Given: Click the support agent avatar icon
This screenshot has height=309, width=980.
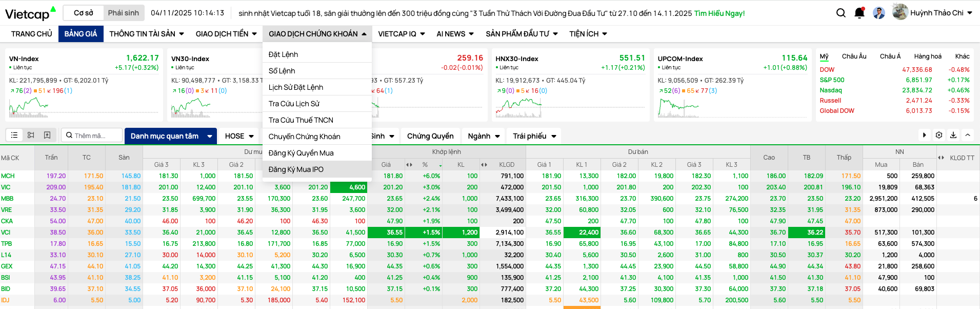Looking at the screenshot, I should pyautogui.click(x=879, y=13).
